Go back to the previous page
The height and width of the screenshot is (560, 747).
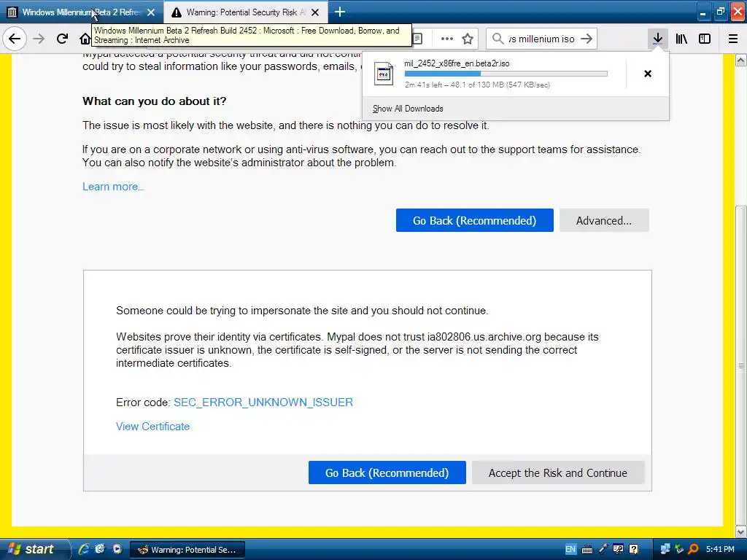click(x=15, y=39)
